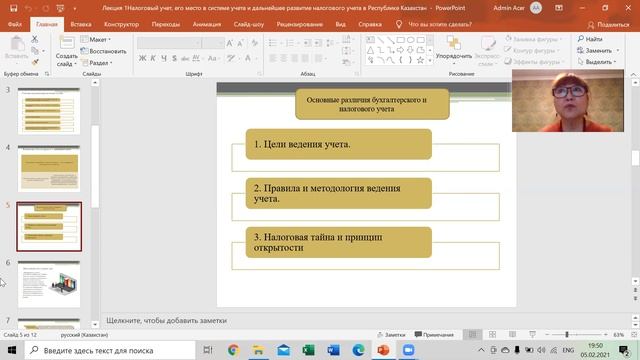
Task: Start slide show from status bar icon
Action: (x=533, y=335)
